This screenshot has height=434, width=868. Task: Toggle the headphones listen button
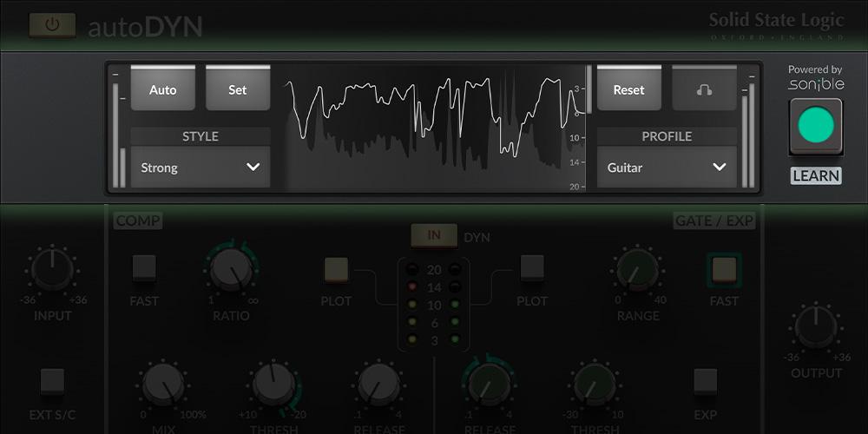coord(704,89)
